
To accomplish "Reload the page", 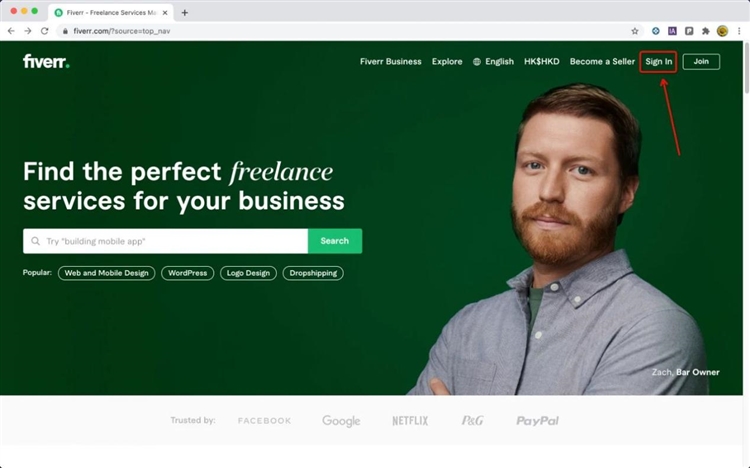I will coord(44,31).
